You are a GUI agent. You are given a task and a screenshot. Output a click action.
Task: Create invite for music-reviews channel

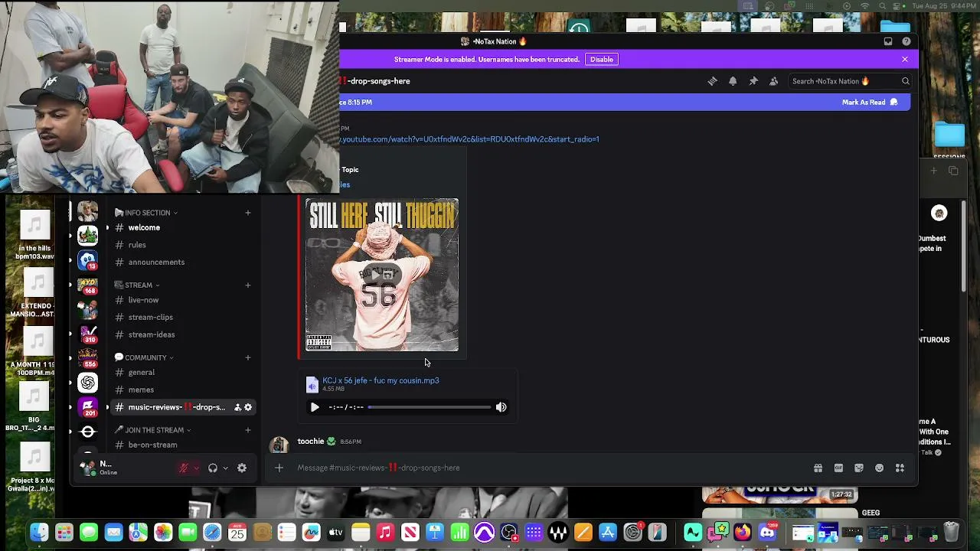point(237,407)
